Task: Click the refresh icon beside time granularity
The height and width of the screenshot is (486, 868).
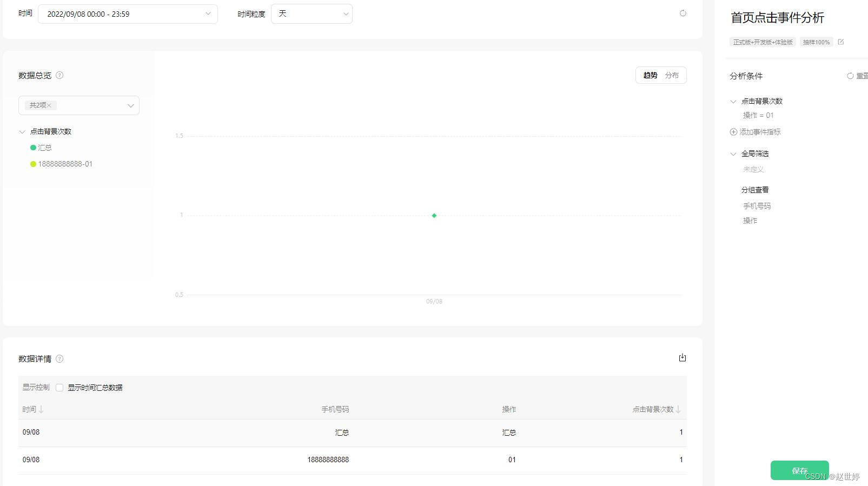Action: point(683,14)
